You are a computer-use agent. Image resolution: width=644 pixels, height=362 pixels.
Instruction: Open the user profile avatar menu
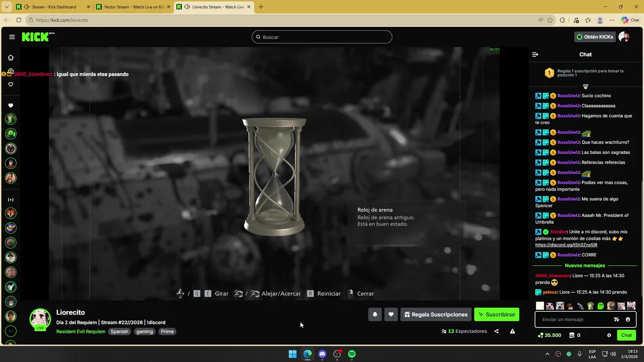(x=624, y=37)
